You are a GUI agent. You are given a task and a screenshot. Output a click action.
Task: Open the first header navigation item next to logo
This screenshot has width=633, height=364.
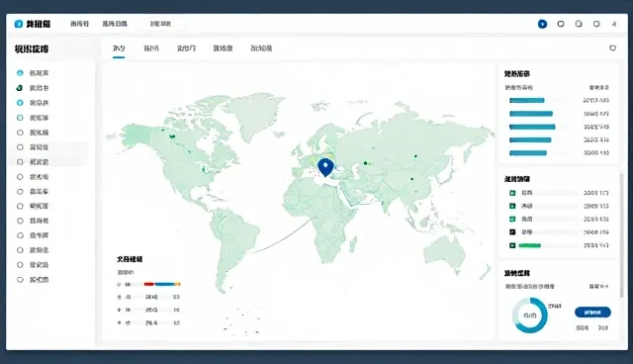[79, 24]
